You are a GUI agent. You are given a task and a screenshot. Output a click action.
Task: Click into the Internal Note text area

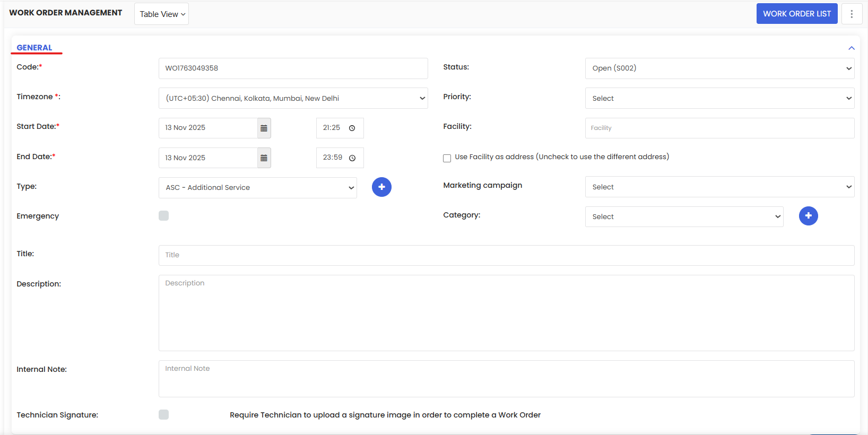tap(506, 379)
